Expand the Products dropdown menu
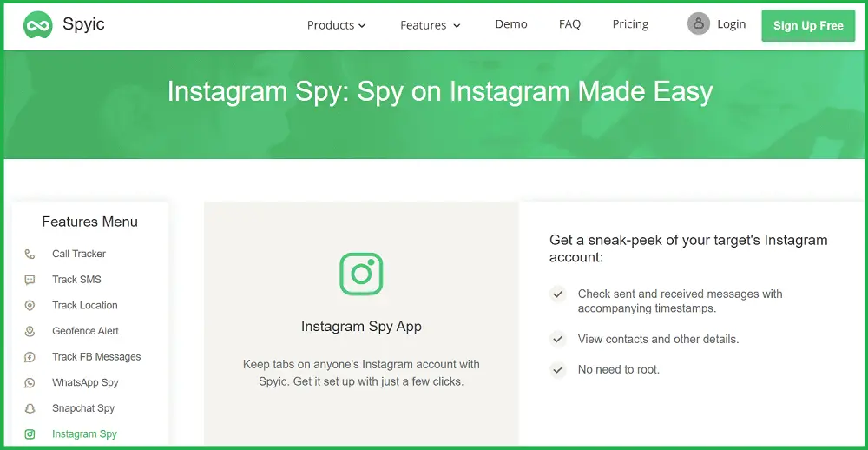The image size is (868, 450). [x=337, y=25]
